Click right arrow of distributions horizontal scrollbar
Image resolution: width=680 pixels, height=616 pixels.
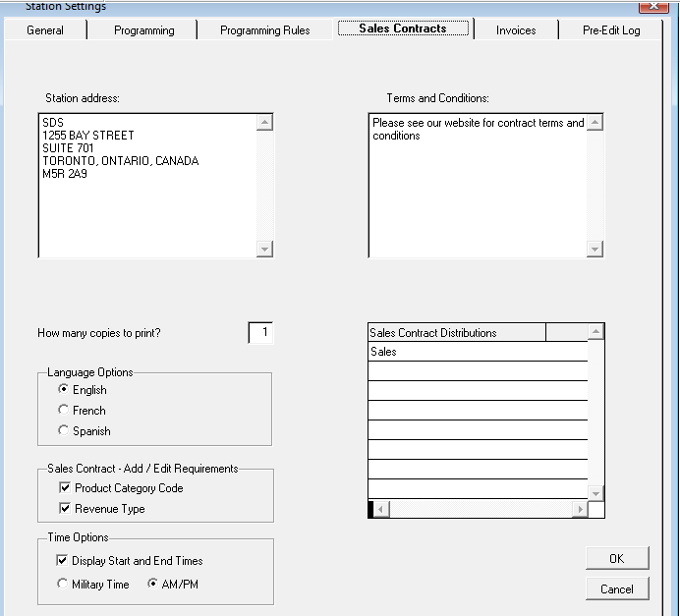tap(580, 510)
